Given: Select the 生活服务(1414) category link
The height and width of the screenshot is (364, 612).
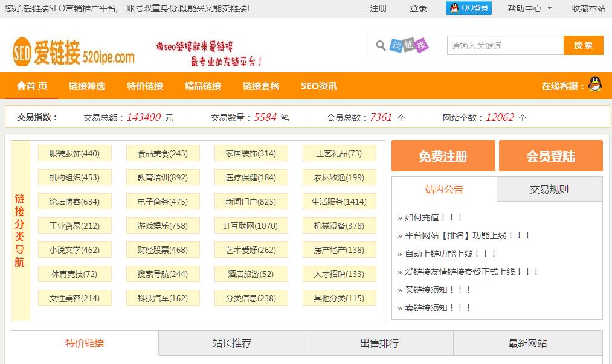Looking at the screenshot, I should click(x=339, y=202).
